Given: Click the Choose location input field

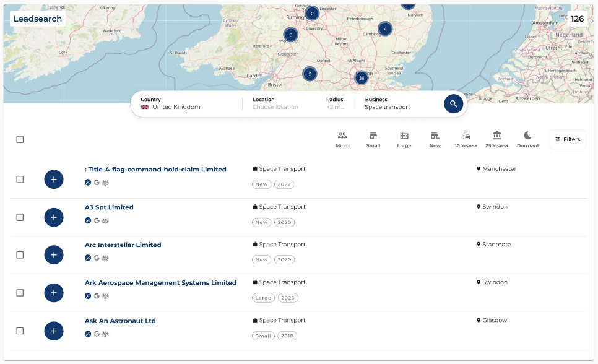Looking at the screenshot, I should click(275, 107).
